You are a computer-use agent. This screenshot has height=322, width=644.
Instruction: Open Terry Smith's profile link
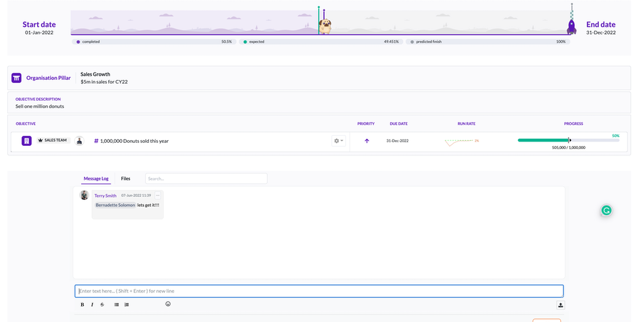click(106, 196)
